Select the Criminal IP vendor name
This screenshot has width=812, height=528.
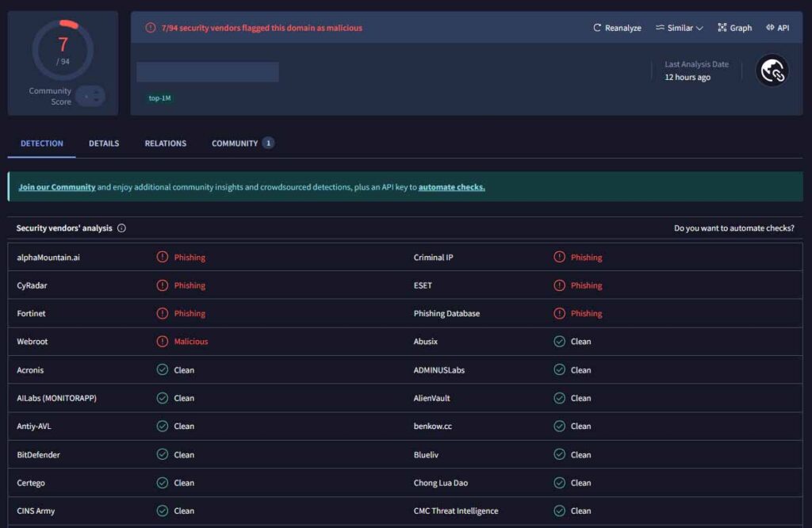coord(433,258)
